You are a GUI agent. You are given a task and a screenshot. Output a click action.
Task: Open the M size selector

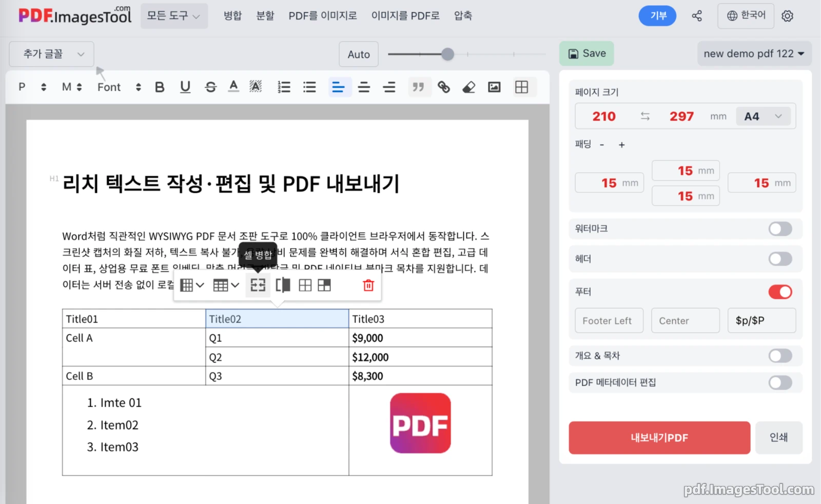[72, 87]
